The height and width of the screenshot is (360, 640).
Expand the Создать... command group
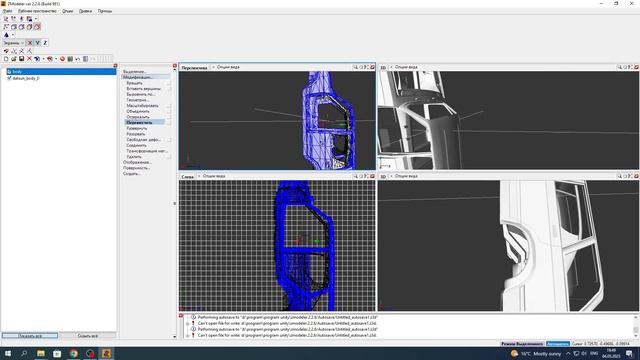132,174
